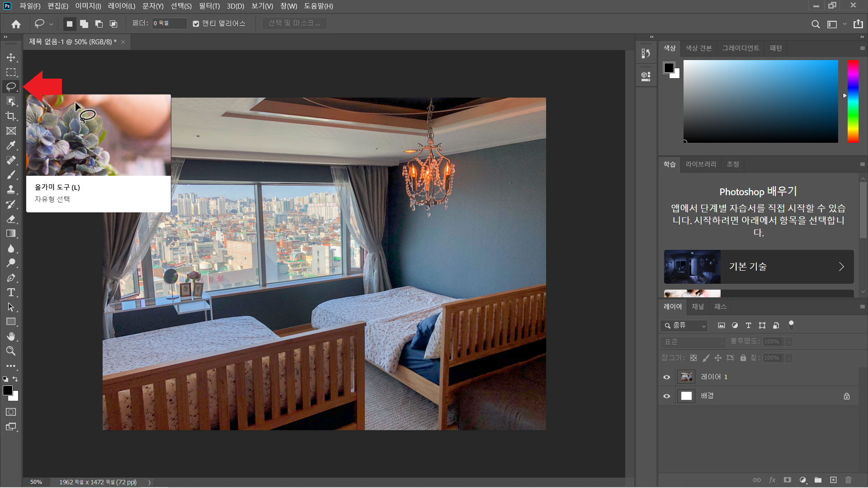Hide 레이어 1 with its eye icon
Viewport: 868px width, 488px height.
(x=666, y=377)
